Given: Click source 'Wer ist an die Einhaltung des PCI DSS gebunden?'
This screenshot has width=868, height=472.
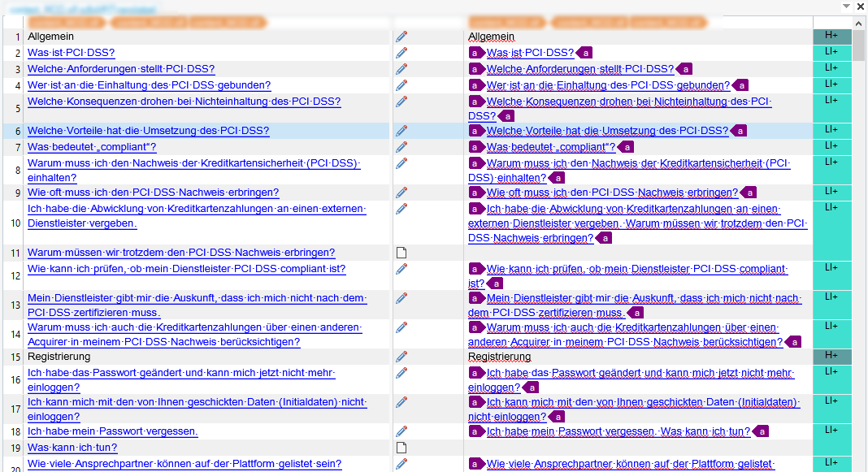Looking at the screenshot, I should click(150, 85).
